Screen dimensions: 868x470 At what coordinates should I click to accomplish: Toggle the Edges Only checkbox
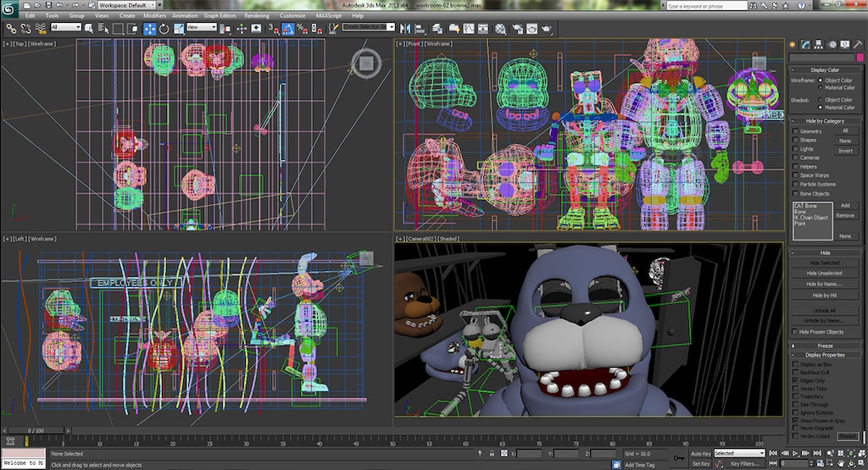[795, 380]
